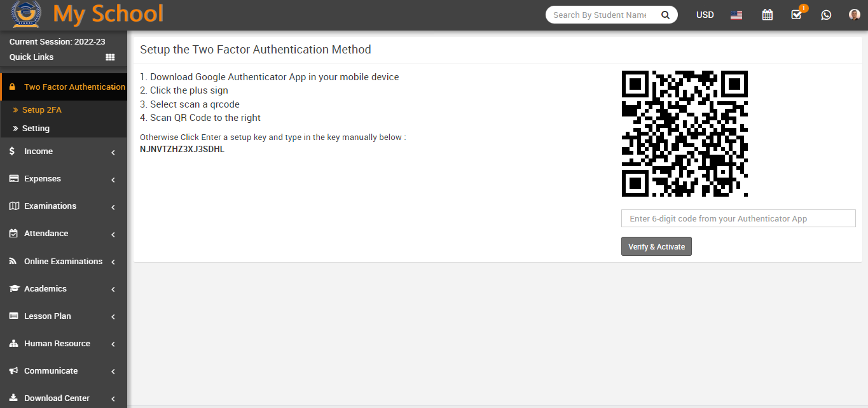Open the USD currency selector

click(705, 15)
